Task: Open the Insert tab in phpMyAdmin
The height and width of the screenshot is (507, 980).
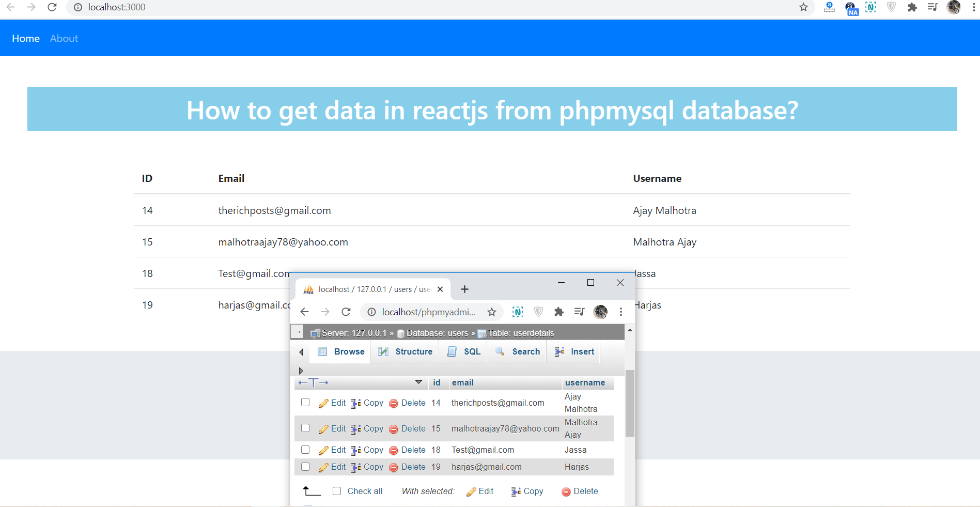Action: click(x=573, y=351)
